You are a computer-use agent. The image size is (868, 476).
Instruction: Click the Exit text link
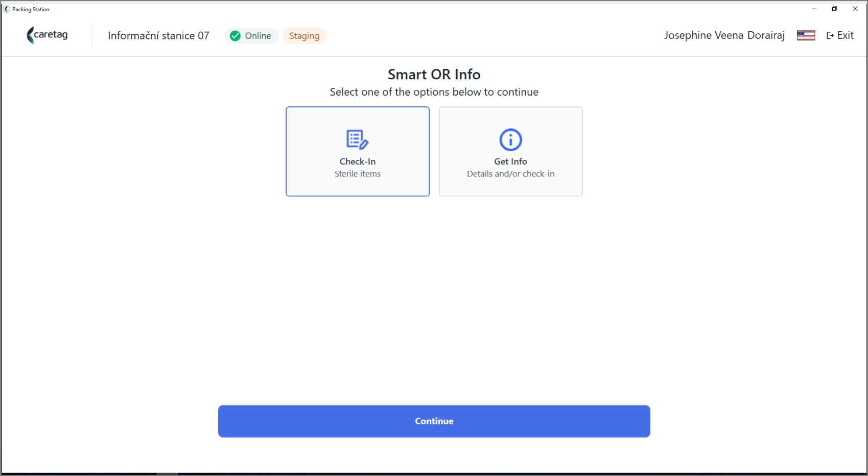(846, 35)
